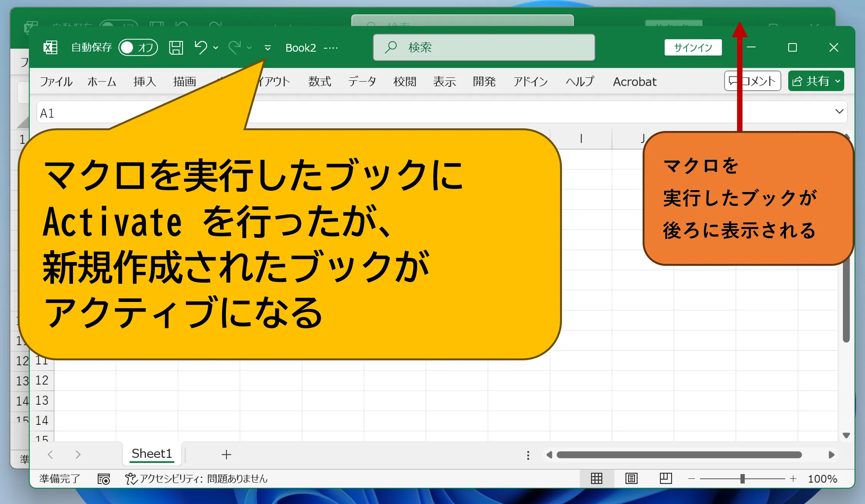Switch to Page Break Preview icon

pos(665,479)
